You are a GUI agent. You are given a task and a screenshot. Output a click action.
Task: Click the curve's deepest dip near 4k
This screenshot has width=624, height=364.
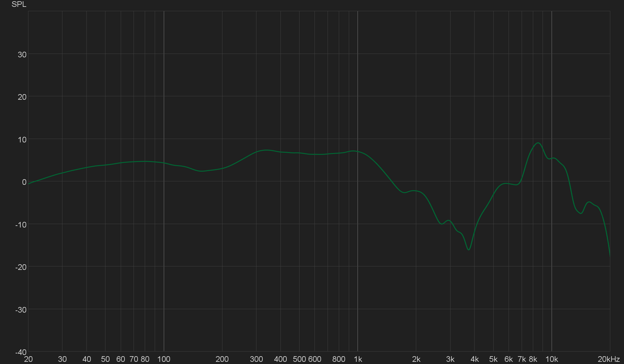coord(469,250)
